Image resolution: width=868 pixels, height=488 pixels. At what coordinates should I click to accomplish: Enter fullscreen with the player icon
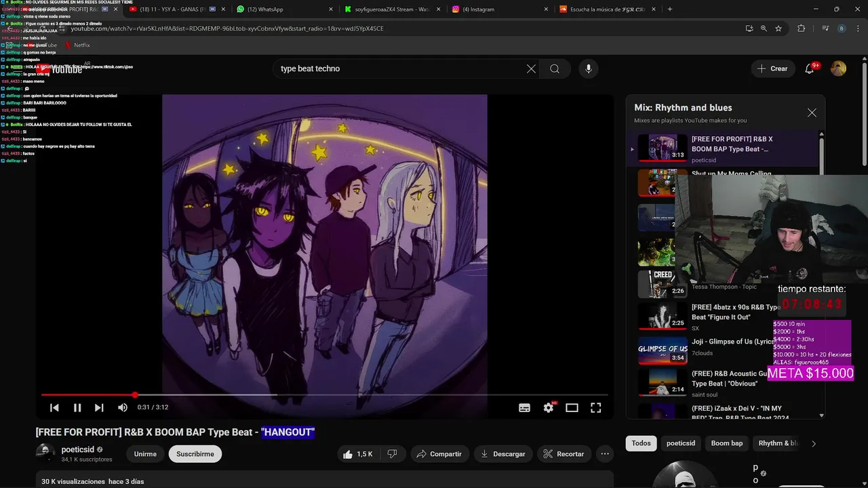[x=595, y=407]
